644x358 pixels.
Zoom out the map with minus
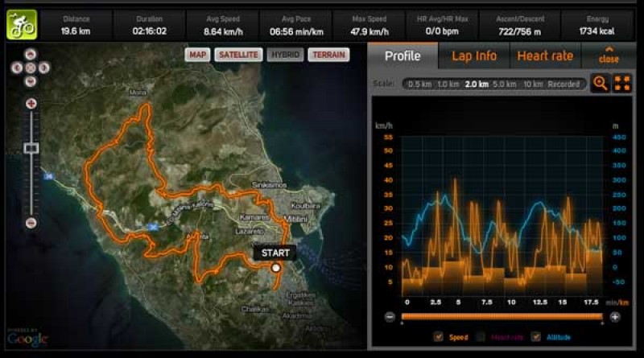[x=31, y=223]
